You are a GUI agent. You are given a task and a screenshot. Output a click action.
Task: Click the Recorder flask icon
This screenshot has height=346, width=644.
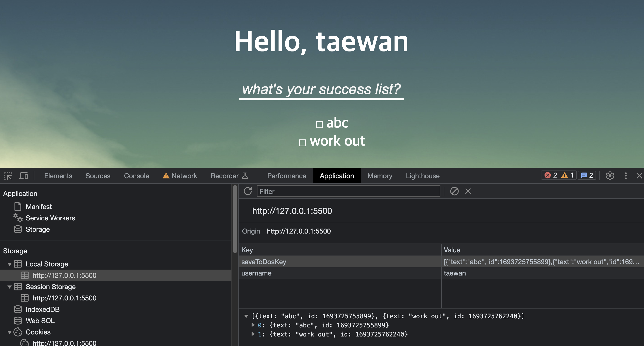(245, 176)
